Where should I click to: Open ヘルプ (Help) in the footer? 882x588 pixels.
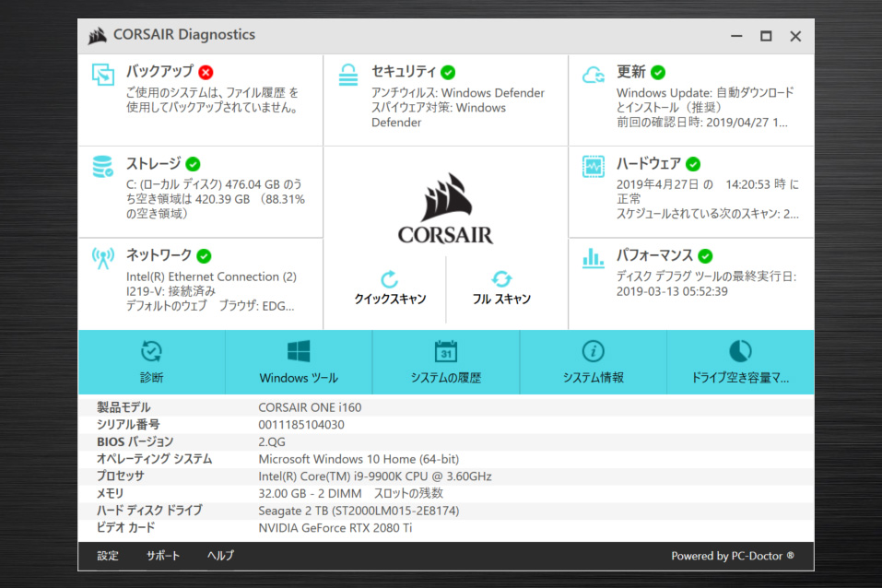220,556
